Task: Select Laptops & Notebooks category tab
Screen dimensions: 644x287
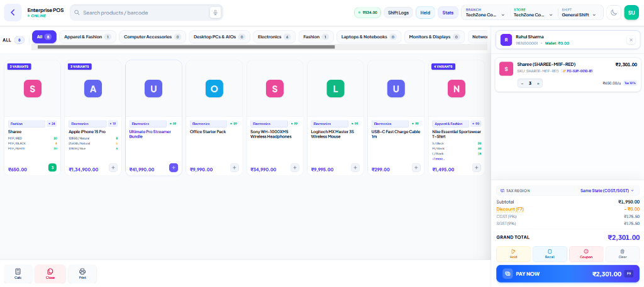Action: tap(369, 36)
